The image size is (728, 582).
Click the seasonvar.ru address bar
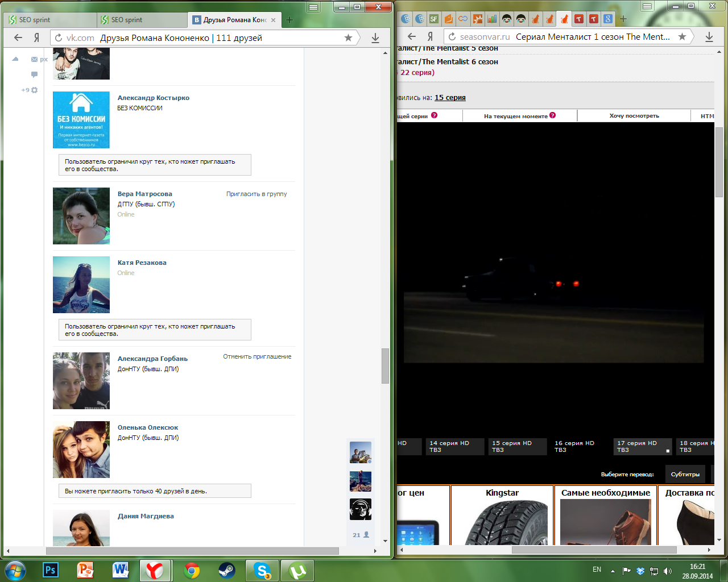pos(569,36)
